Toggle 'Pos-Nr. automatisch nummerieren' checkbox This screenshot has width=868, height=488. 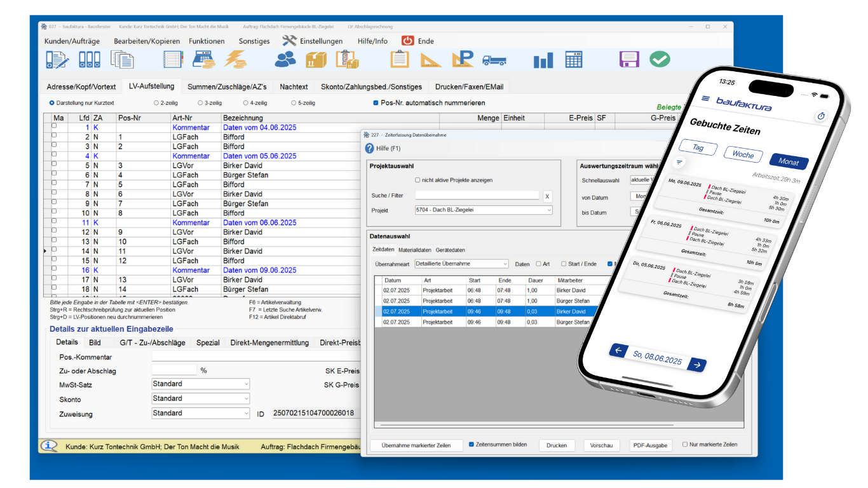376,102
